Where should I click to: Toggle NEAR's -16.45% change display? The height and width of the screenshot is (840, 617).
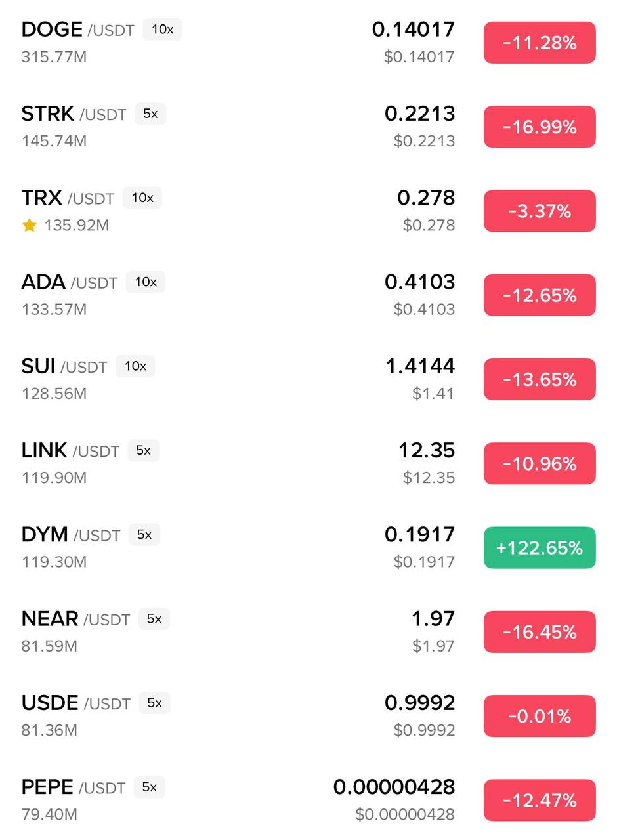tap(540, 632)
